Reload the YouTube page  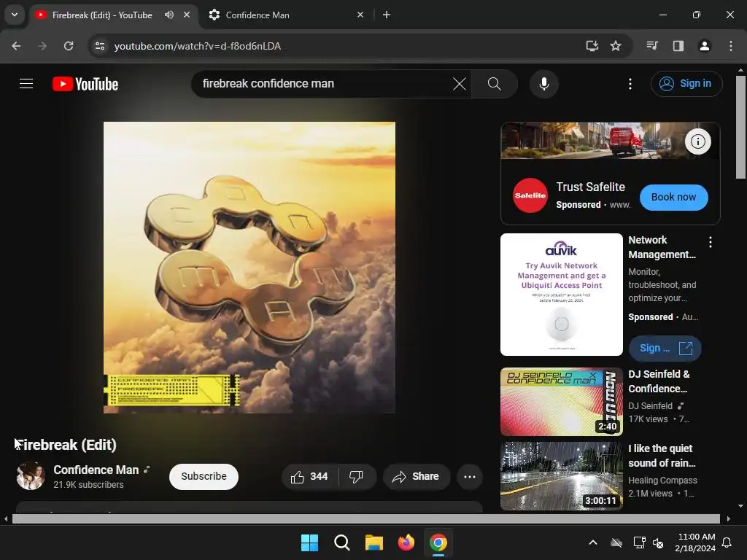click(69, 46)
